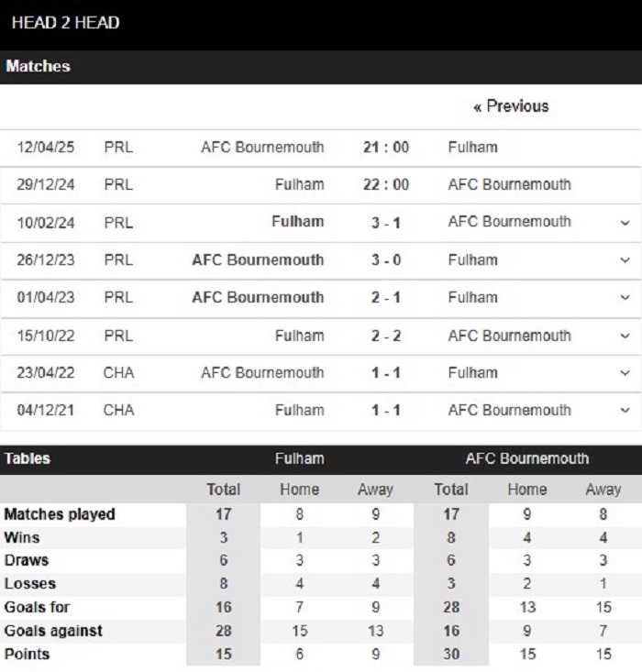This screenshot has width=642, height=672.
Task: Click the HEAD 2 HEAD title
Action: 65,22
